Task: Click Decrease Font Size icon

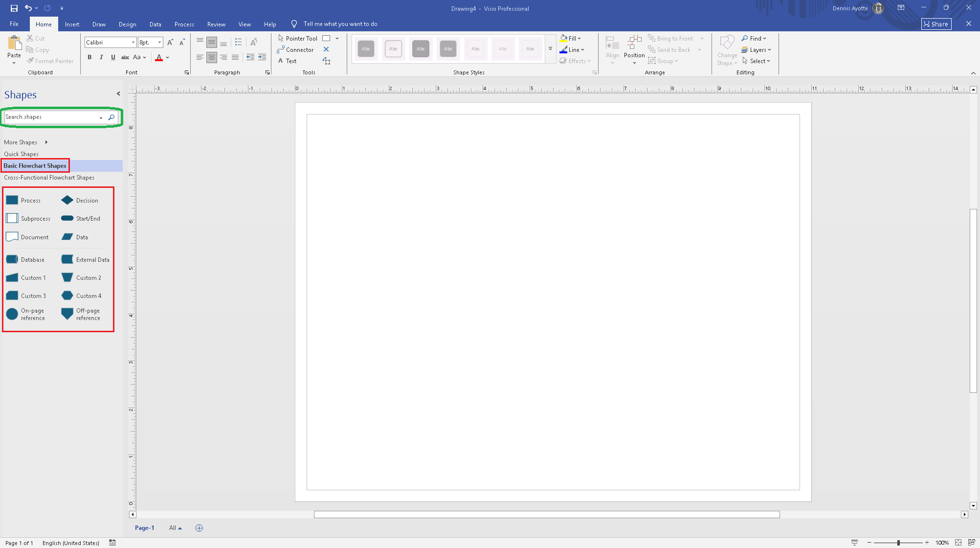Action: coord(181,43)
